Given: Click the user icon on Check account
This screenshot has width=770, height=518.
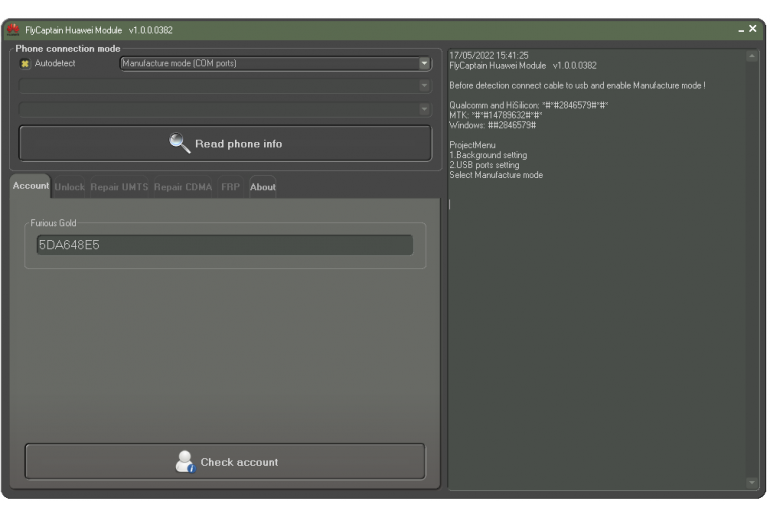Looking at the screenshot, I should click(x=185, y=462).
